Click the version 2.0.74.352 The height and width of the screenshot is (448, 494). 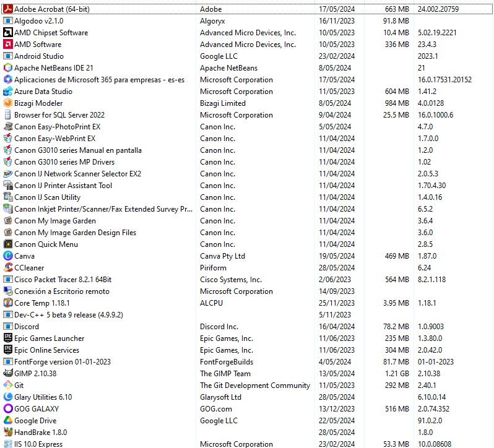tap(433, 408)
